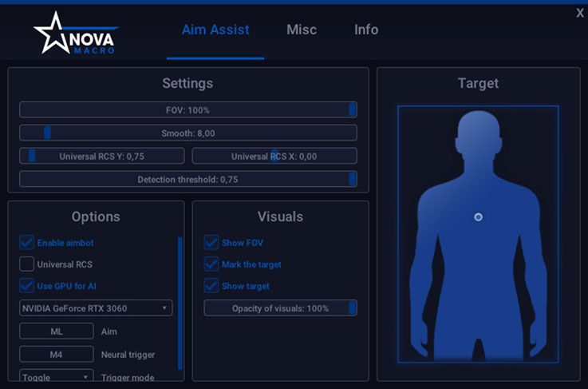Open the Info tab
Viewport: 588px width, 389px height.
click(x=366, y=30)
